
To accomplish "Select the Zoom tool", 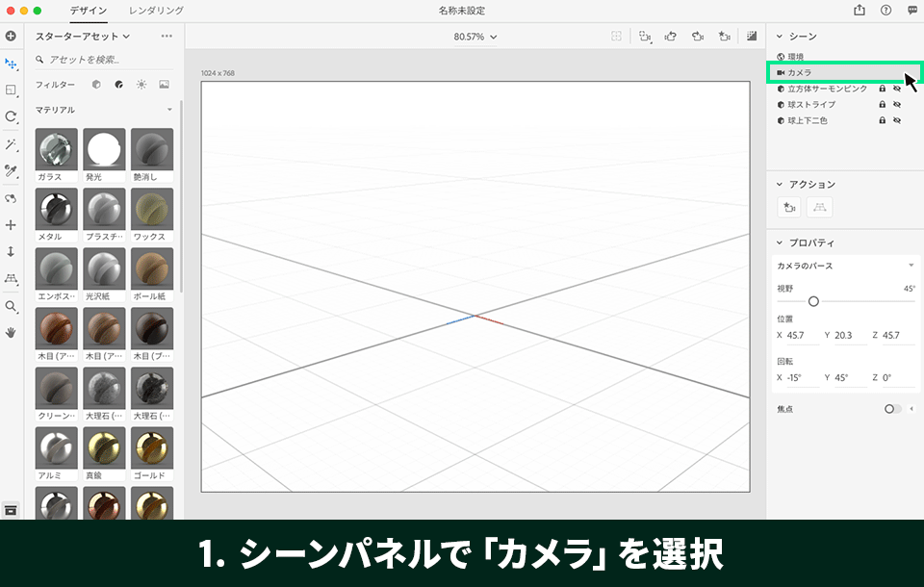I will (x=11, y=308).
